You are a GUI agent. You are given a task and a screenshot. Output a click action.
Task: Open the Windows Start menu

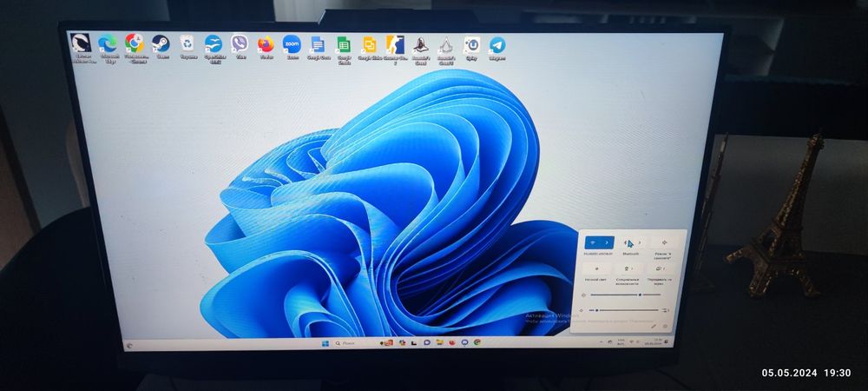tap(325, 343)
